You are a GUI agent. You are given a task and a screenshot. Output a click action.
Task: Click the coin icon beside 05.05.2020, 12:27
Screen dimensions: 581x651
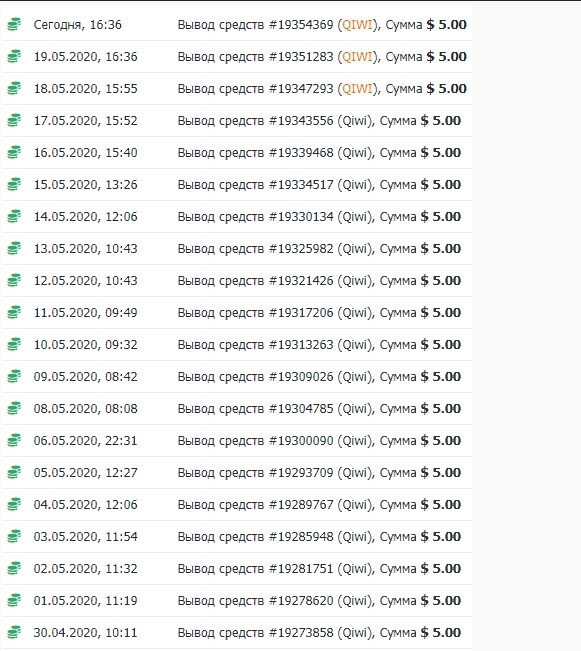click(x=14, y=472)
